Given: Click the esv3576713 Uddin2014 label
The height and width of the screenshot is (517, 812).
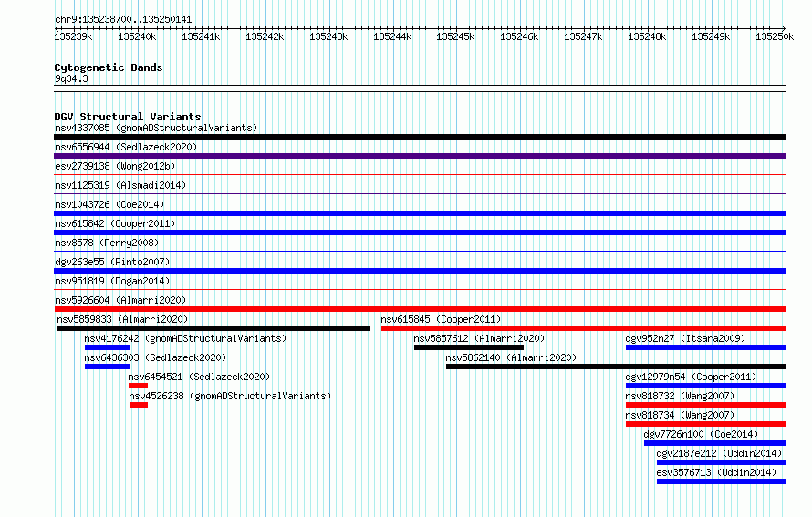Looking at the screenshot, I should pos(717,472).
